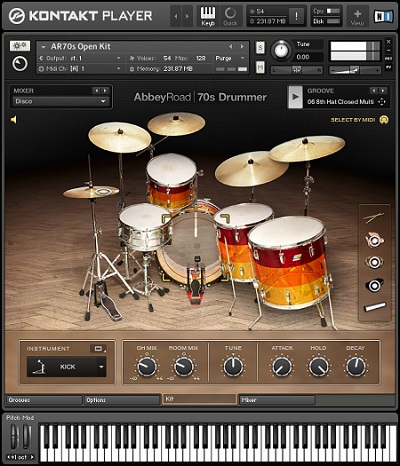Screen dimensions: 400x466
Task: Toggle the instrument link button
Action: coord(98,349)
